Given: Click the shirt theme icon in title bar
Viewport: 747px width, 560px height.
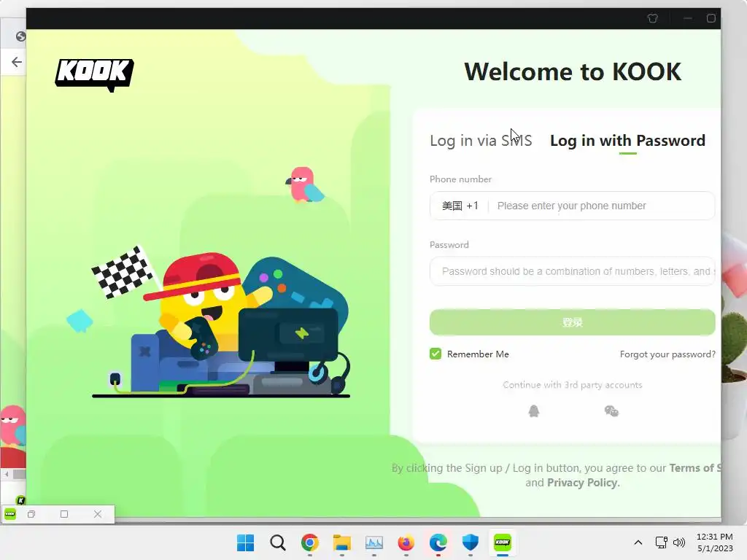Looking at the screenshot, I should coord(653,18).
